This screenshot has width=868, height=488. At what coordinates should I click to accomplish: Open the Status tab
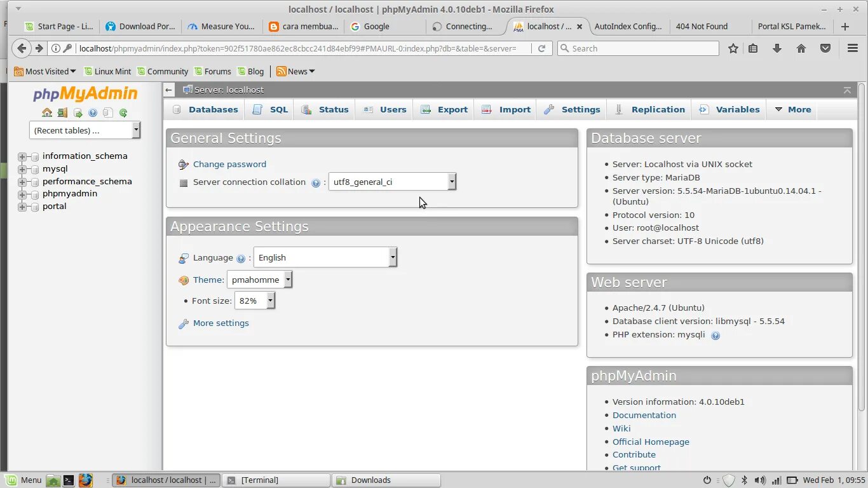pyautogui.click(x=325, y=109)
